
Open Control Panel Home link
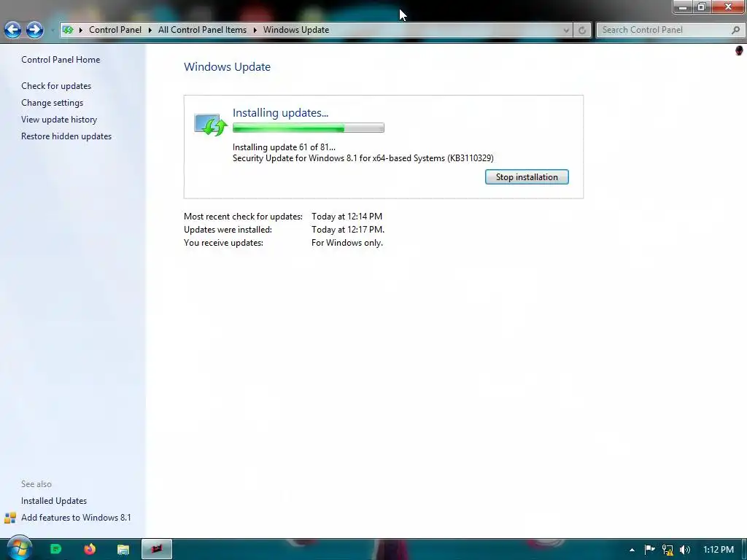[61, 60]
